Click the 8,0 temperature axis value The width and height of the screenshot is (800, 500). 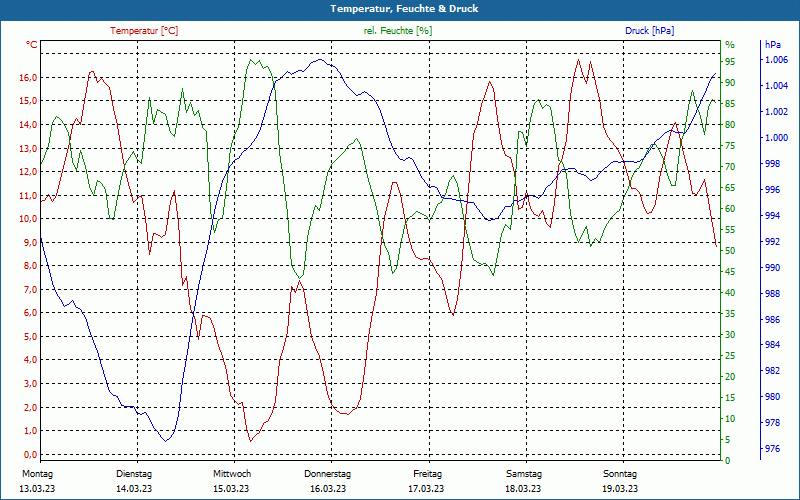(31, 266)
